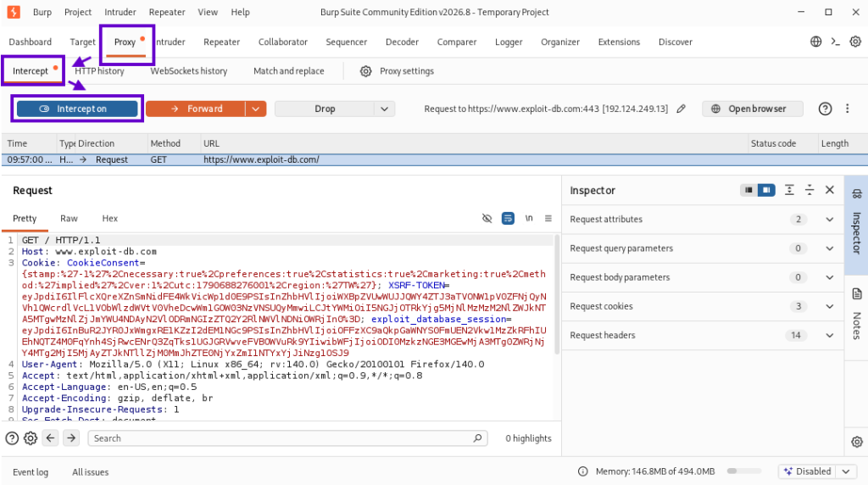Screen dimensions: 868x485
Task: Click the pencil icon to edit request target
Action: click(681, 109)
